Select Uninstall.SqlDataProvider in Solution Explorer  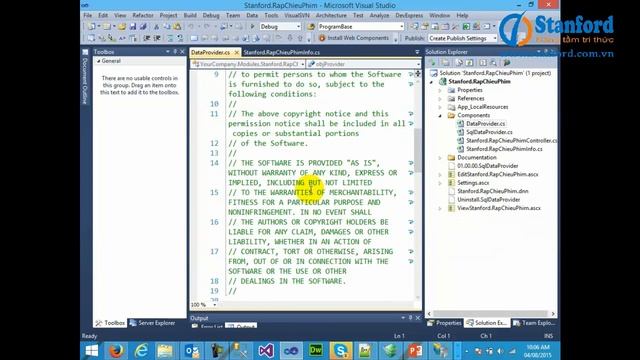(489, 200)
